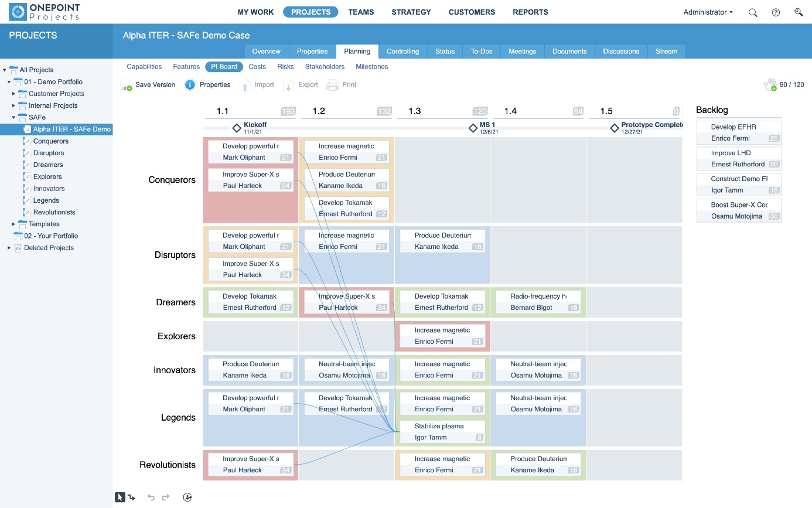Click the Customer Projects folder icon
Viewport: 812px width, 508px height.
(x=23, y=94)
